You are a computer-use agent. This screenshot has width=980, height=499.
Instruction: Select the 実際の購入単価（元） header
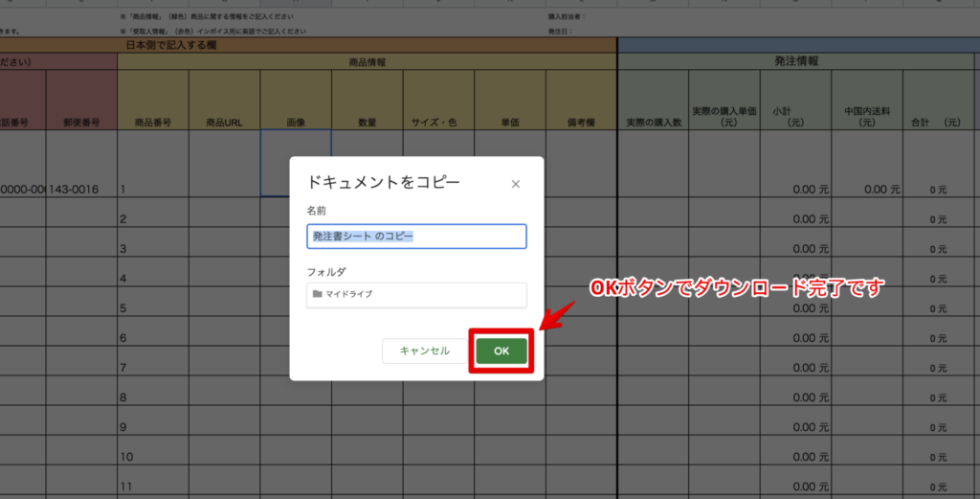point(724,100)
